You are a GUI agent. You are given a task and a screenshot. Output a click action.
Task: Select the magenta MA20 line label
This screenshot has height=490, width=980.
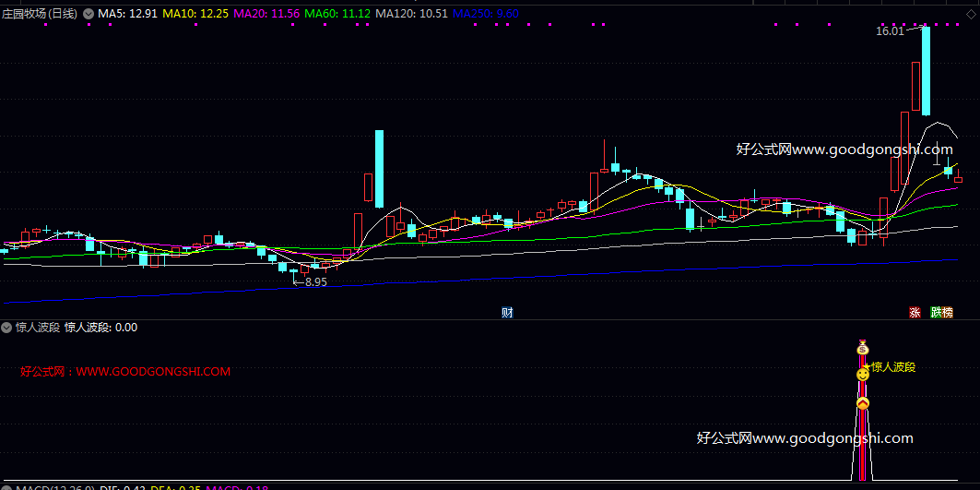[x=264, y=14]
